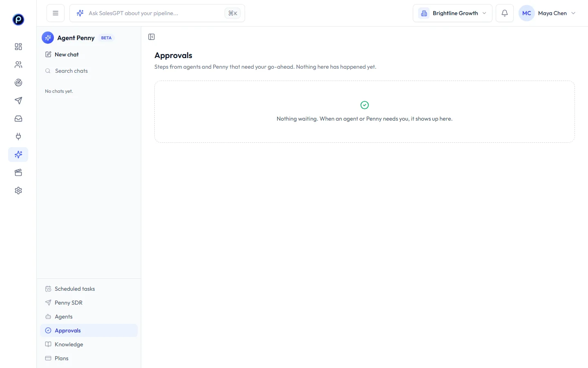Click the green checkmark circle icon

(365, 105)
